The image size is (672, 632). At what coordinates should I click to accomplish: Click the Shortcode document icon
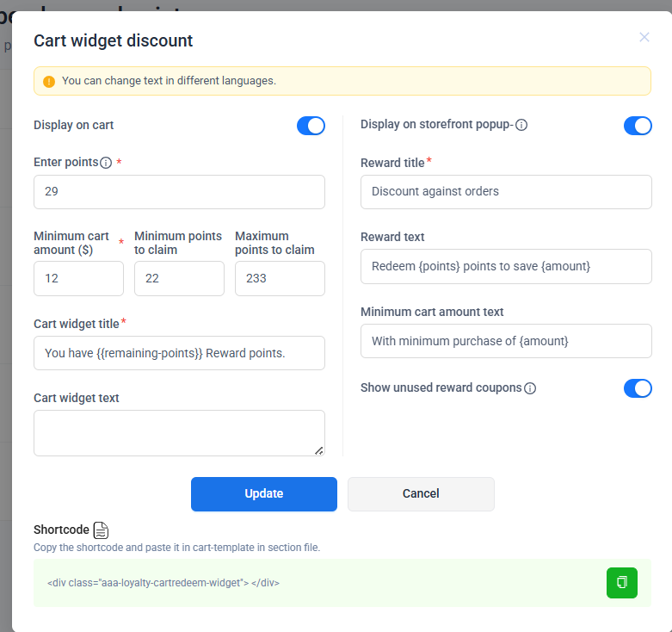101,530
